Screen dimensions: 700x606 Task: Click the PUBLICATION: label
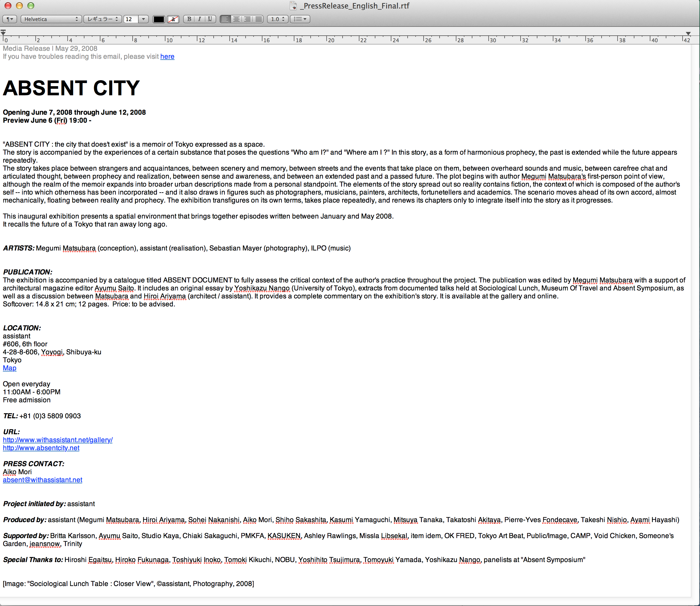[x=27, y=272]
